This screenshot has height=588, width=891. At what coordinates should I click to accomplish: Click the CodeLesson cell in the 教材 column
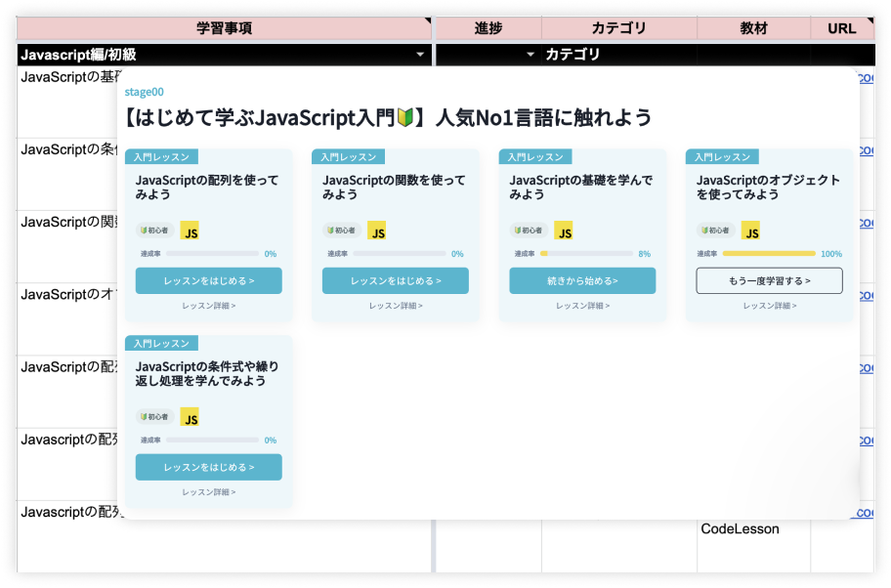(739, 528)
